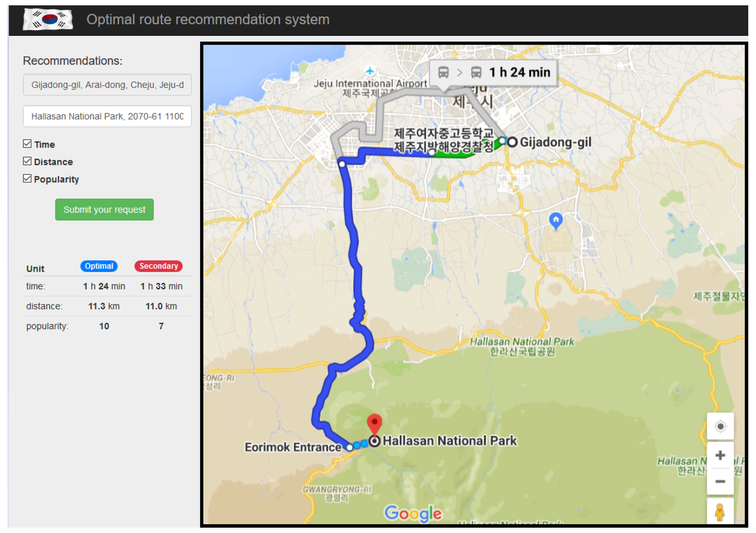Zoom out with the minus icon
The height and width of the screenshot is (533, 756).
tap(720, 481)
